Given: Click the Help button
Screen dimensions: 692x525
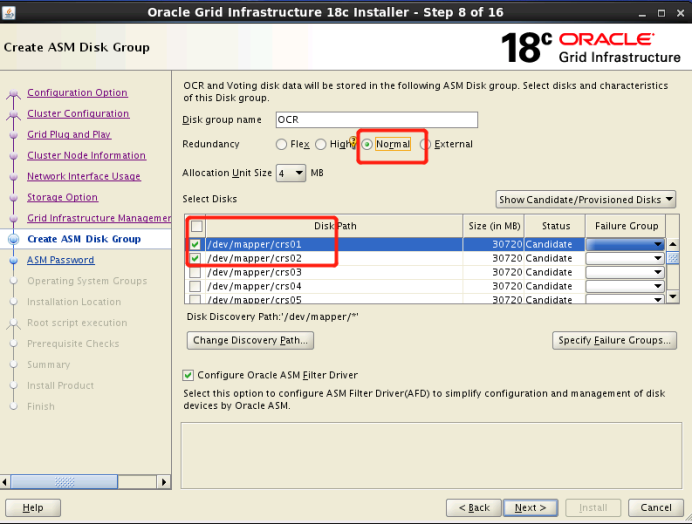Looking at the screenshot, I should pos(33,508).
